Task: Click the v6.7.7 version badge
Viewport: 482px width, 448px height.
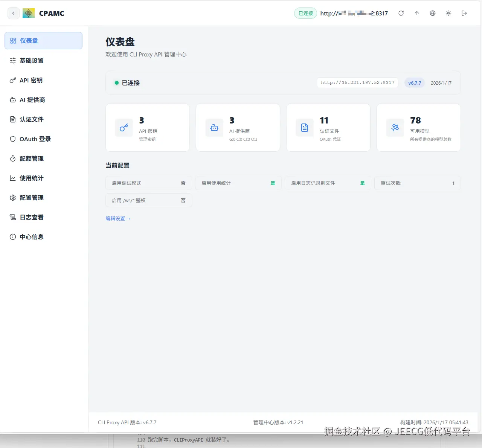Action: coord(415,83)
